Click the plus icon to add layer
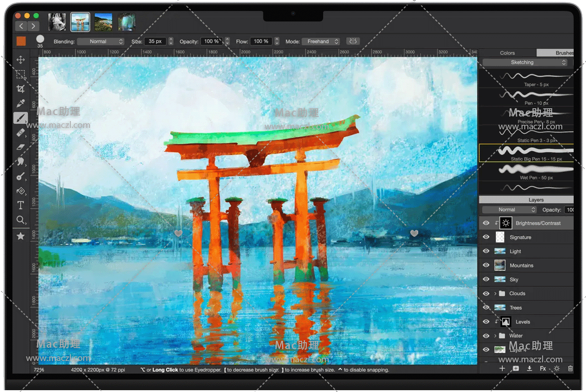Screen dimensions: 586x392 (502, 368)
